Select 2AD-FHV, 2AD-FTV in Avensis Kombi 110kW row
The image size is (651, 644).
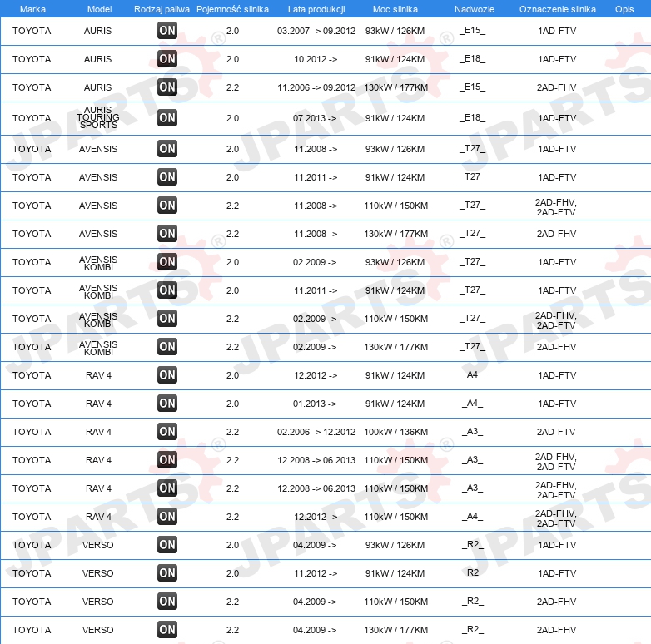(556, 320)
